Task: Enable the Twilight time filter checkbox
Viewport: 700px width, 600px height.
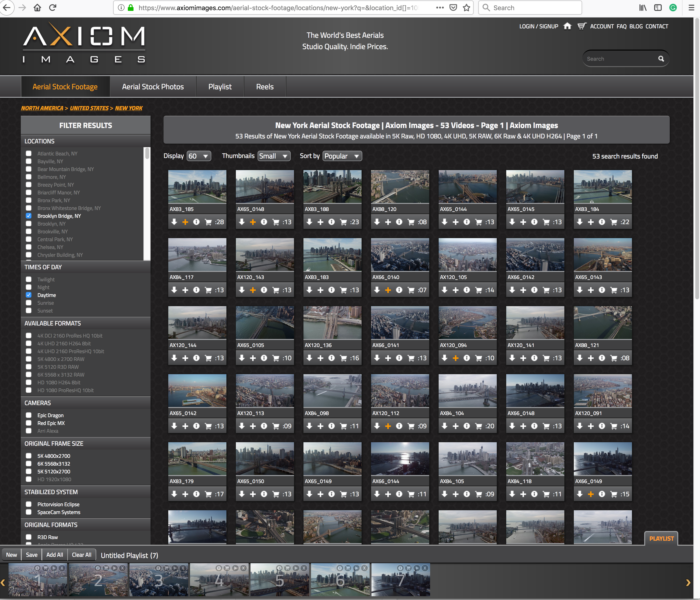Action: coord(29,279)
